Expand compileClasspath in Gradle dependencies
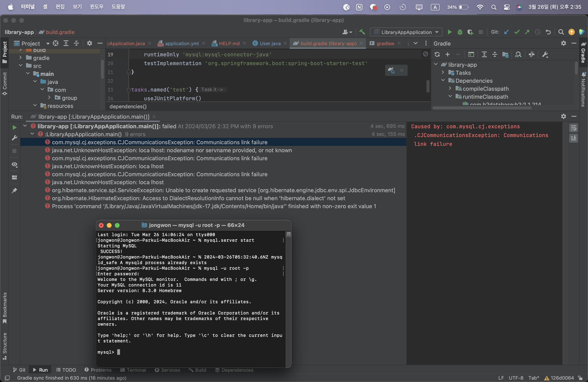The width and height of the screenshot is (588, 382). point(450,89)
